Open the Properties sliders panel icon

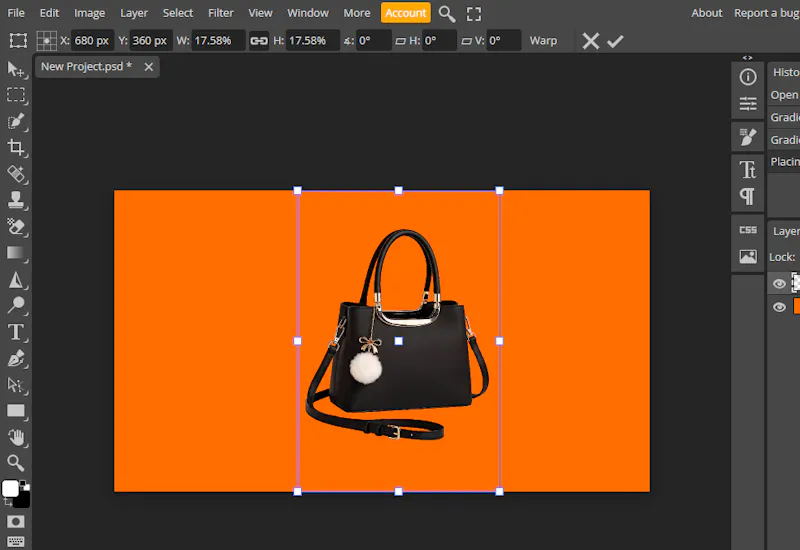point(748,104)
